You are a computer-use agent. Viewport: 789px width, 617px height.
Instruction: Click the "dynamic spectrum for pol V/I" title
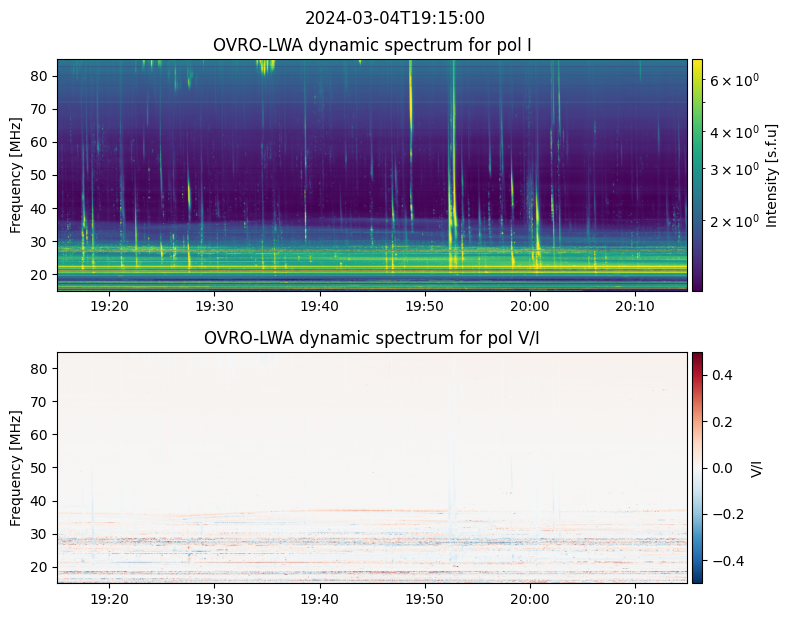(372, 338)
